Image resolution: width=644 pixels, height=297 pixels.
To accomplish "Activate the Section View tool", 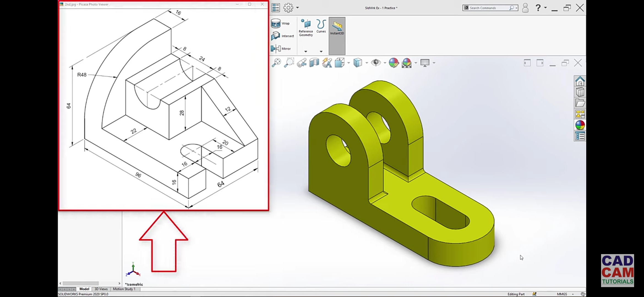I will click(x=314, y=63).
